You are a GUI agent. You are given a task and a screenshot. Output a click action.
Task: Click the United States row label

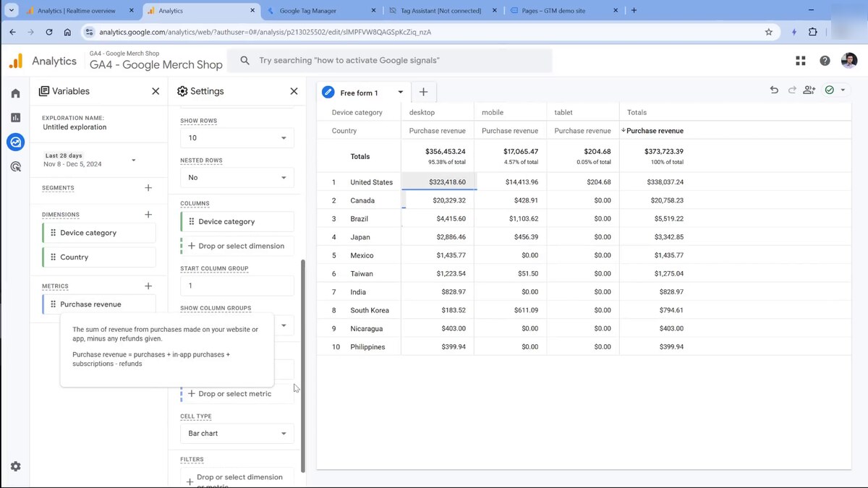click(372, 182)
